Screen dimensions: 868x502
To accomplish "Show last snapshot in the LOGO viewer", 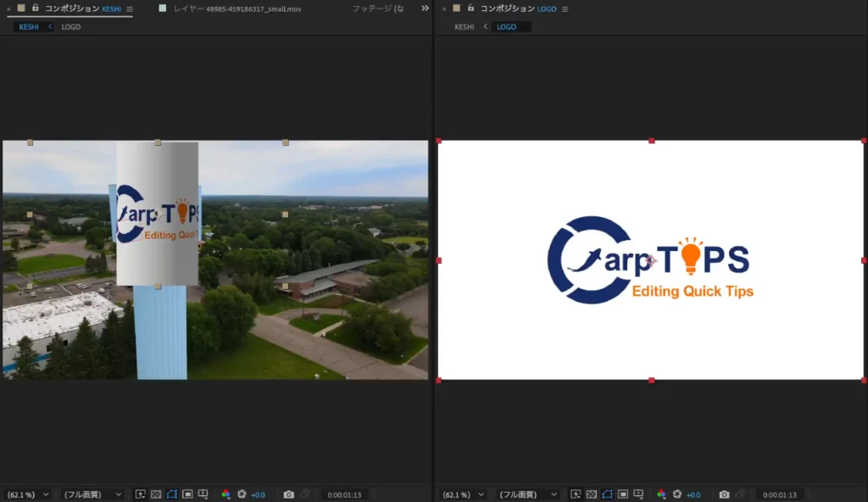I will point(740,494).
